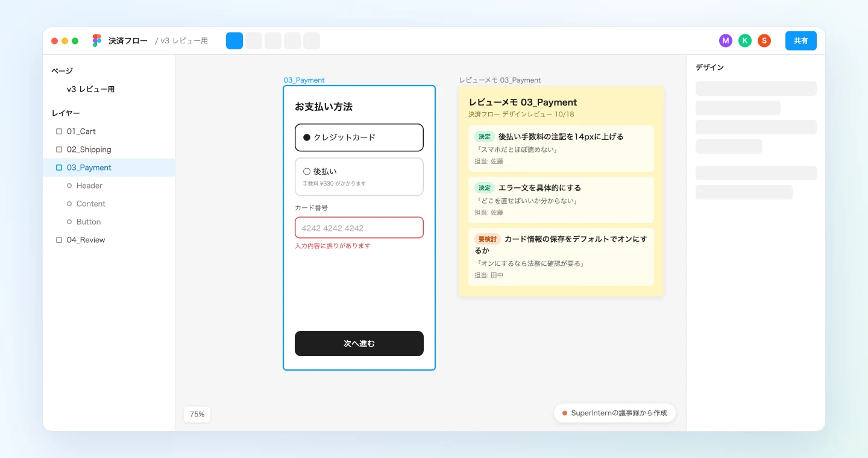Viewport: 868px width, 458px height.
Task: Select the active blue tool in the toolbar
Action: 234,40
